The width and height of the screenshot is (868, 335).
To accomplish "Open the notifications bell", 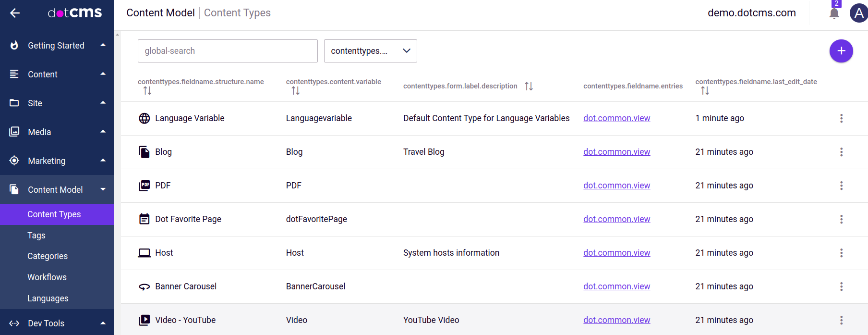I will [x=834, y=13].
